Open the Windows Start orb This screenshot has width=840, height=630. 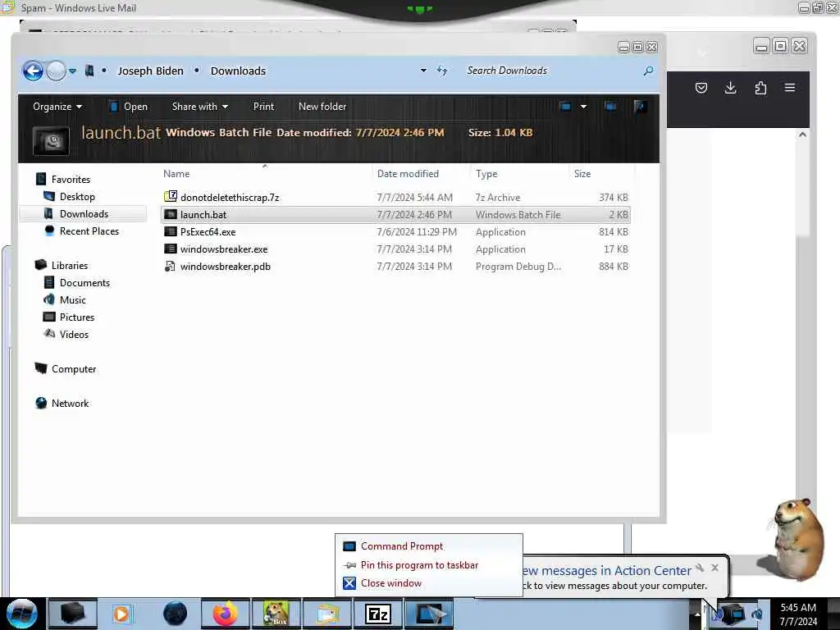22,614
